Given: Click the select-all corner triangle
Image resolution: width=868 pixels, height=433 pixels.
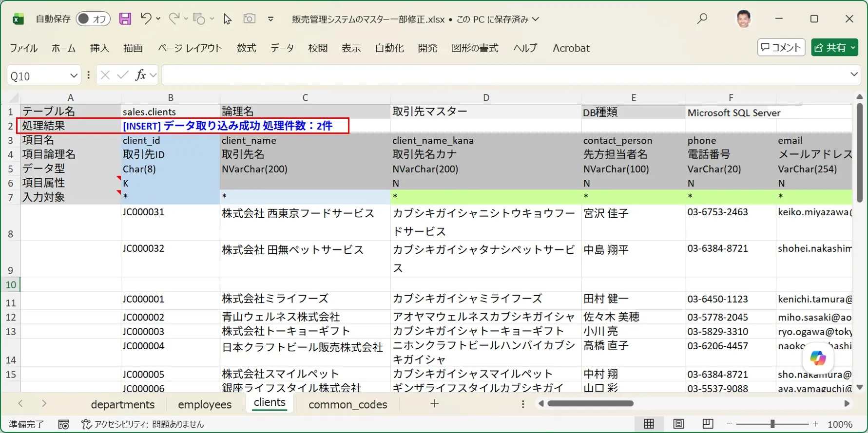Looking at the screenshot, I should pos(13,97).
